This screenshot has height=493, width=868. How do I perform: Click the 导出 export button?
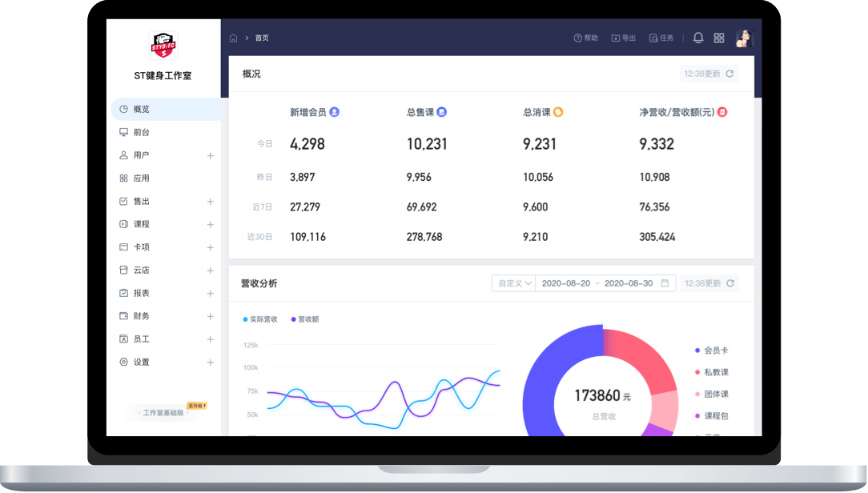(623, 38)
